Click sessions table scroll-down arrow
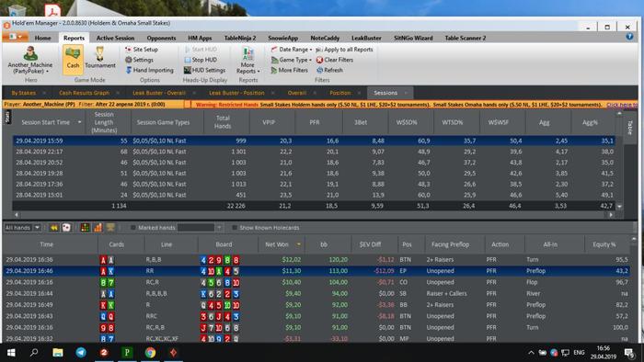The width and height of the screenshot is (644, 362). 619,207
